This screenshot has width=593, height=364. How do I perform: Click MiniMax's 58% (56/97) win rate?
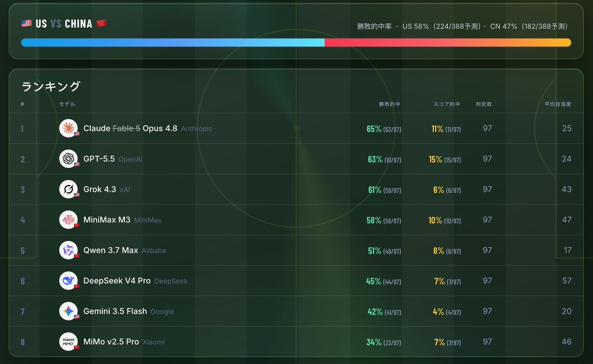384,220
